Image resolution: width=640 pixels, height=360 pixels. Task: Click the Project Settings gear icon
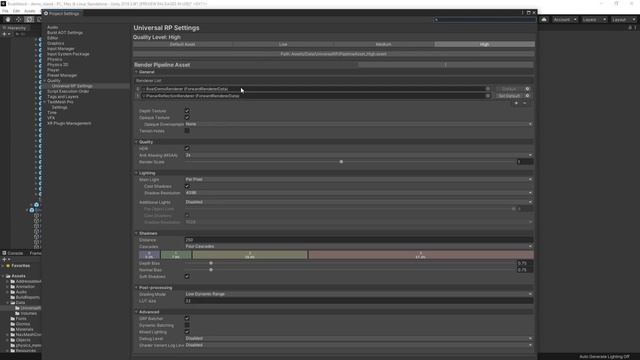point(46,13)
